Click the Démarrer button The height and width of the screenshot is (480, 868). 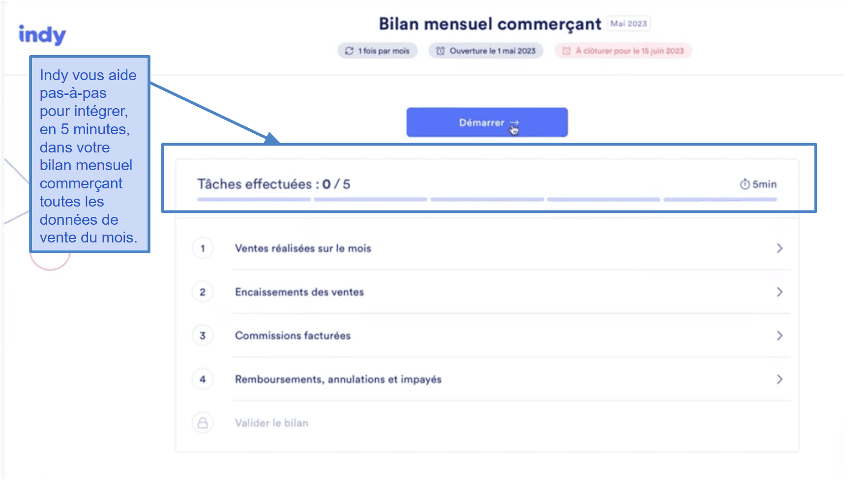[x=487, y=122]
